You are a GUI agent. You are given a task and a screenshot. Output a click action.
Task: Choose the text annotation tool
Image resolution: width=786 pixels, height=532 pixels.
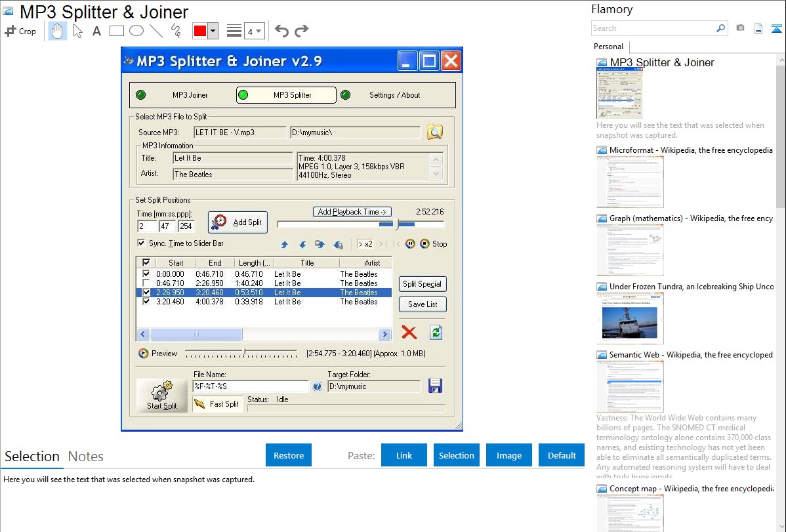(x=96, y=31)
